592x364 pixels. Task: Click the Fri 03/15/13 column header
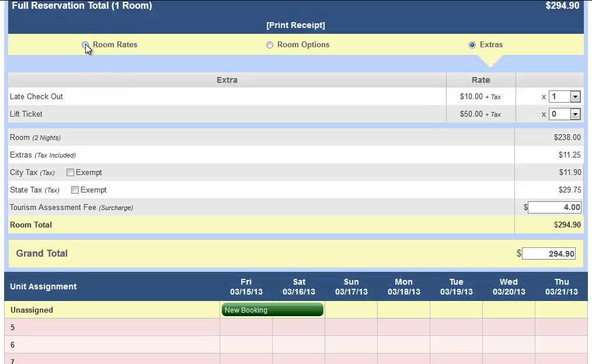pyautogui.click(x=246, y=286)
